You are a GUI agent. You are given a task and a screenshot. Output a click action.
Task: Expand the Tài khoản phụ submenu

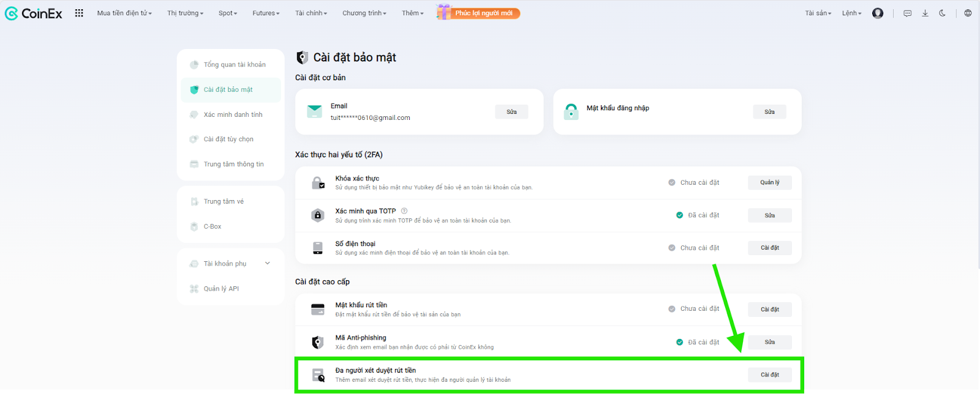(x=267, y=264)
